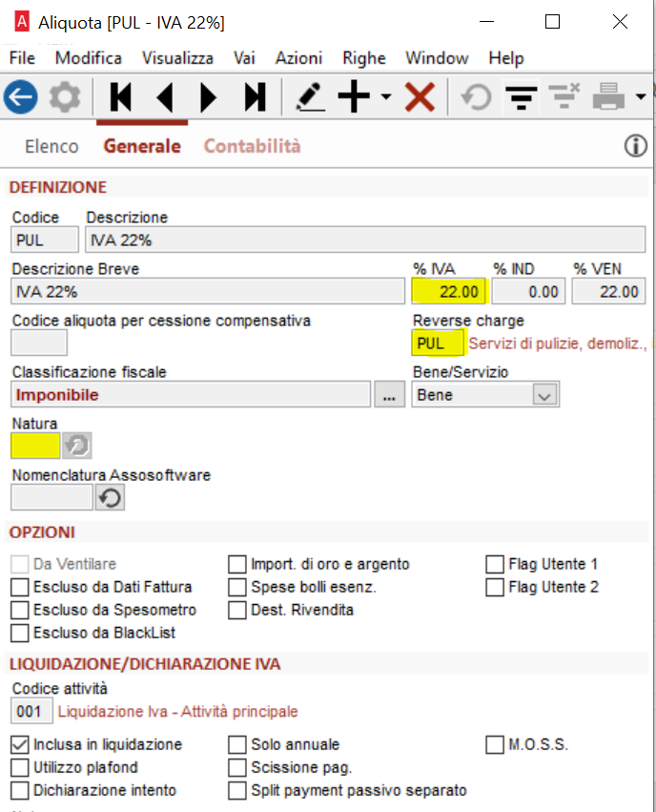
Task: Click the Reverse charge PUL field
Action: click(x=438, y=343)
